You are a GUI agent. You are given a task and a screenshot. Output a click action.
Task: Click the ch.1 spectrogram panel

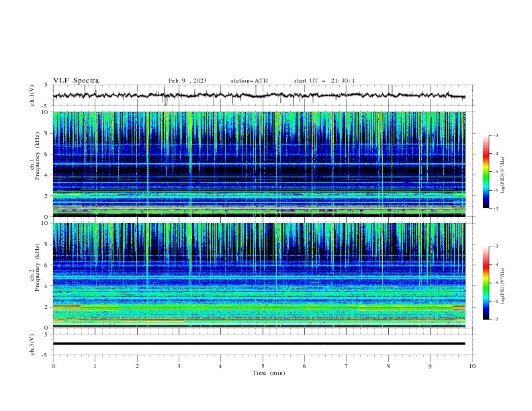[x=259, y=164]
